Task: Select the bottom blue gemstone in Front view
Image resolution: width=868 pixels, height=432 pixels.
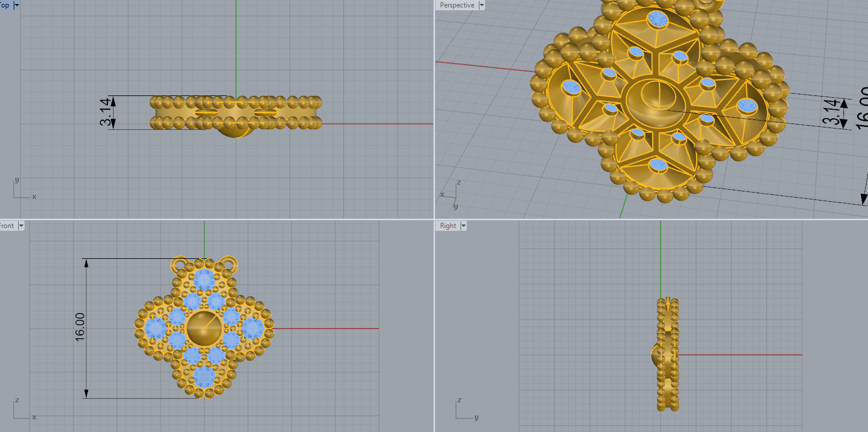Action: (x=204, y=377)
